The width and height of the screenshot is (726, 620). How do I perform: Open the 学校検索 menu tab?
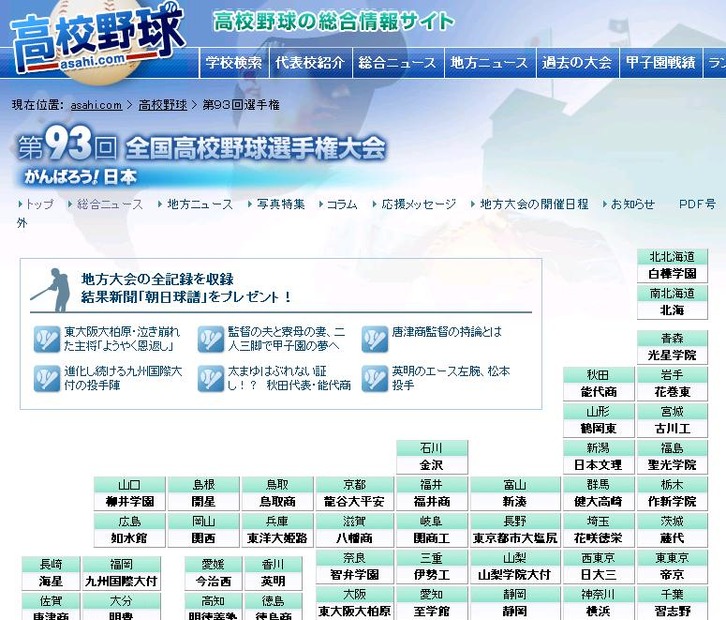[234, 63]
